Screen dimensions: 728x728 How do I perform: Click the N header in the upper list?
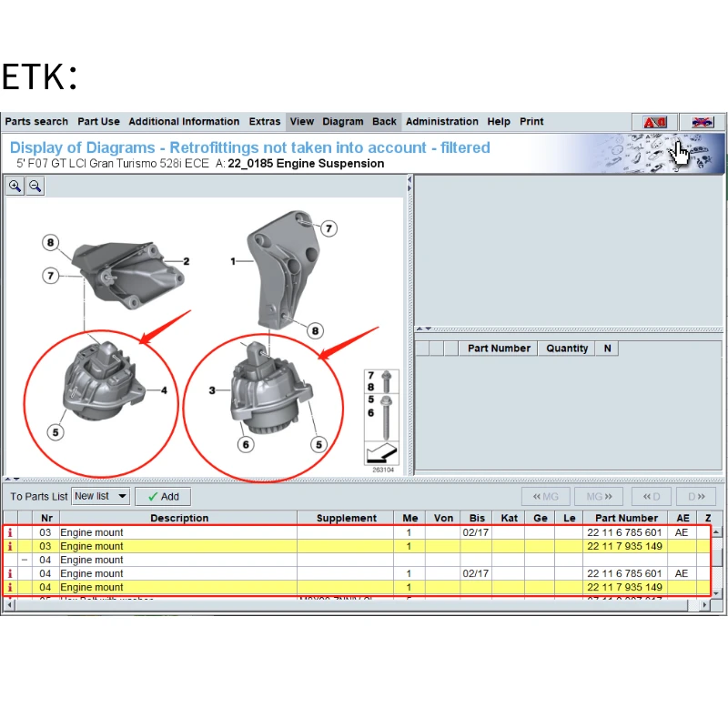pyautogui.click(x=607, y=349)
